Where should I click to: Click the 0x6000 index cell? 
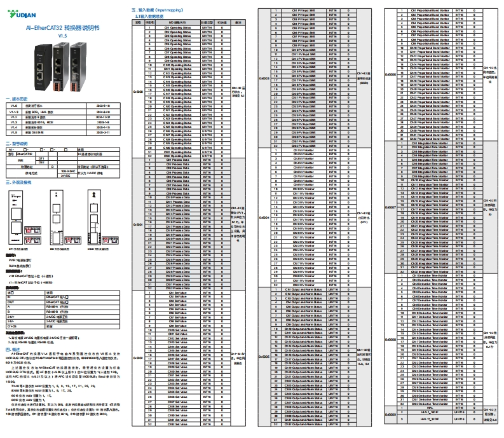click(138, 92)
